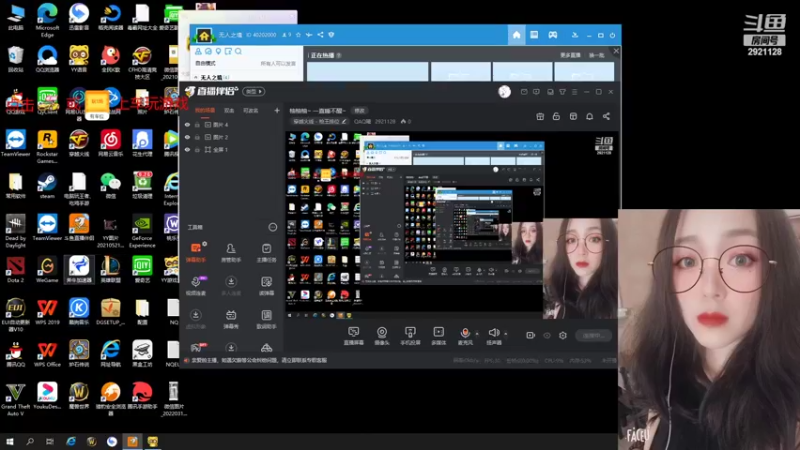Expand the microphone options arrow

(x=477, y=334)
